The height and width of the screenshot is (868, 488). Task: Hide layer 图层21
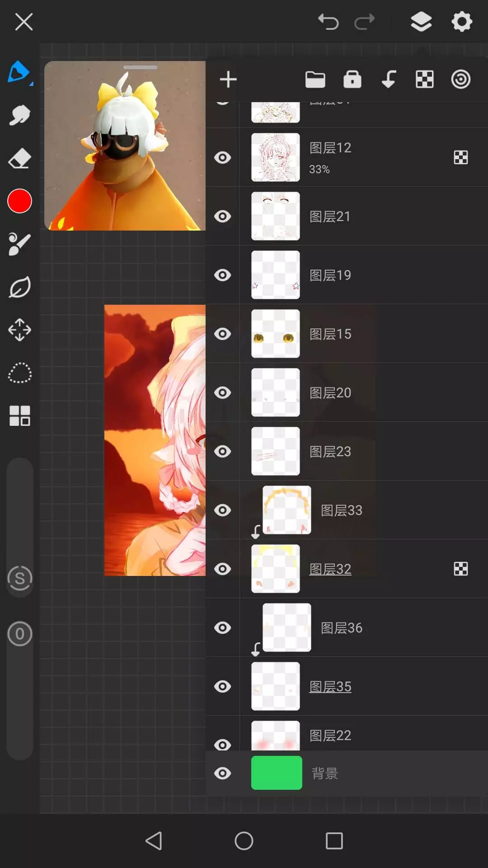tap(222, 216)
